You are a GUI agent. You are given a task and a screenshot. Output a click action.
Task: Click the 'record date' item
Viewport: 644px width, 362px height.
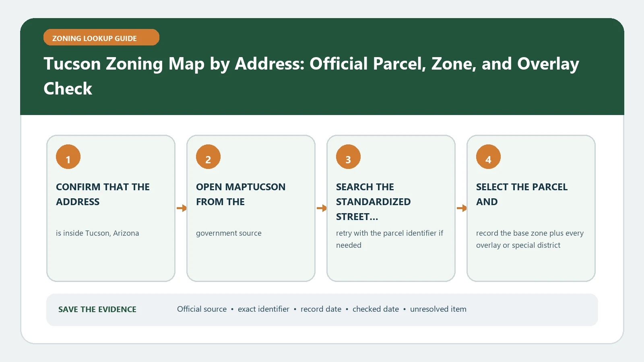point(321,309)
